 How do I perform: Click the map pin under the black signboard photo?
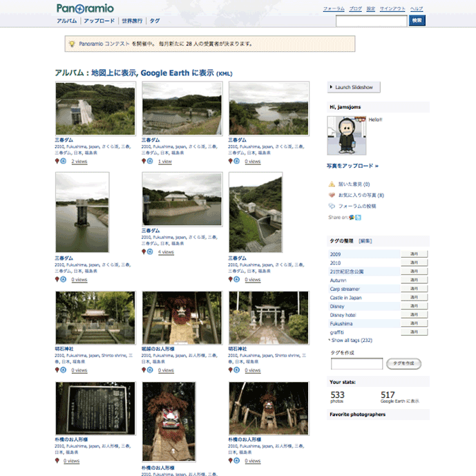click(x=57, y=461)
